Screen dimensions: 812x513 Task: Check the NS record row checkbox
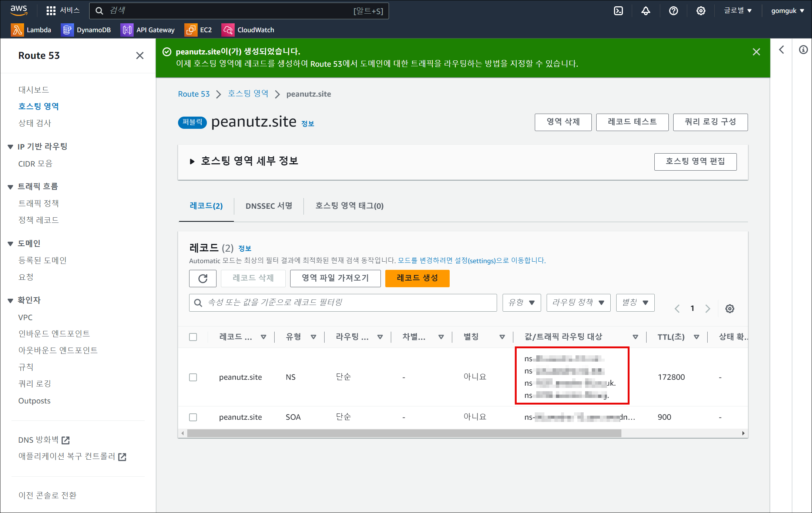pyautogui.click(x=193, y=377)
